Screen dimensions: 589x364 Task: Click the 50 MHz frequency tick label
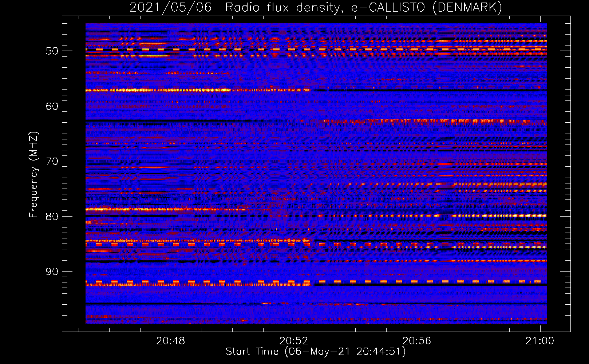tap(52, 51)
